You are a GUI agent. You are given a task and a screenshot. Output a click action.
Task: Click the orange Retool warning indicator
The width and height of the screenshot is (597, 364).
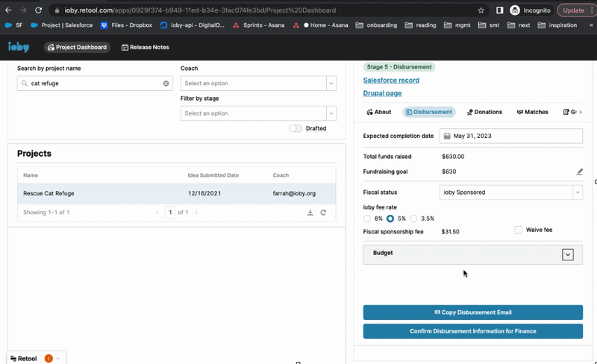[x=49, y=358]
